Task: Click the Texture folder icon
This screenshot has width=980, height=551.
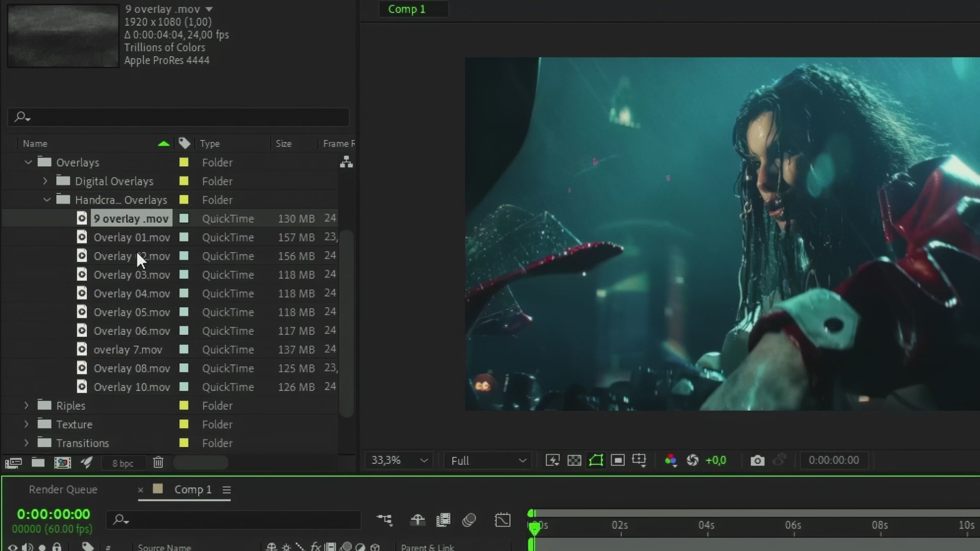Action: coord(45,424)
